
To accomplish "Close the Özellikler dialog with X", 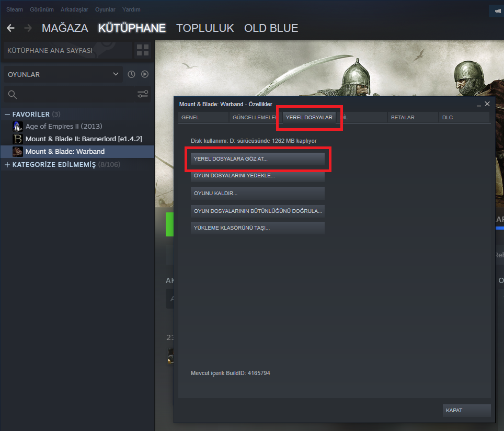I will 487,104.
